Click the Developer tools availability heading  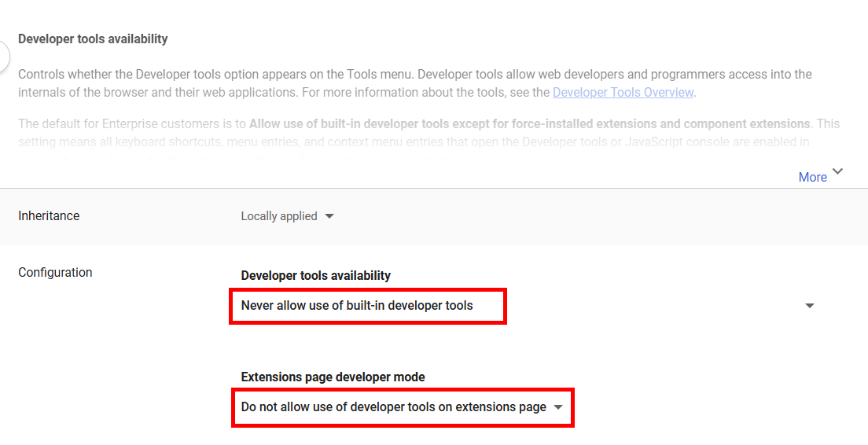coord(93,39)
